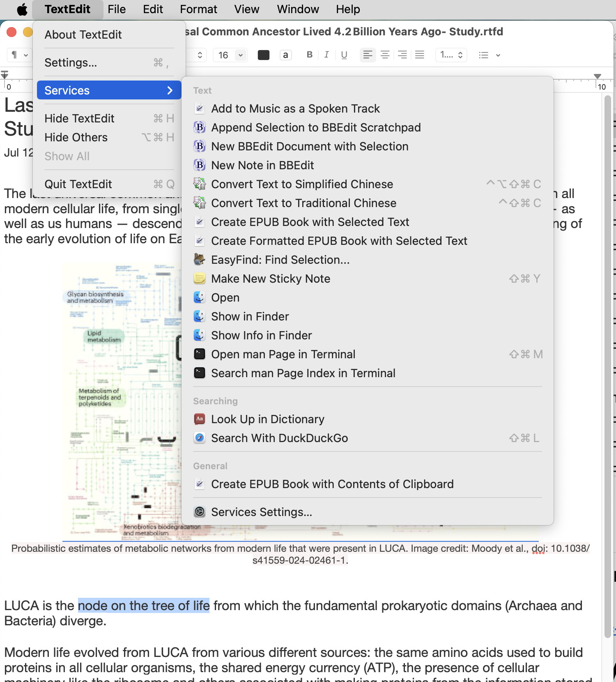
Task: Click the Safari icon for DuckDuckGo search
Action: [200, 438]
